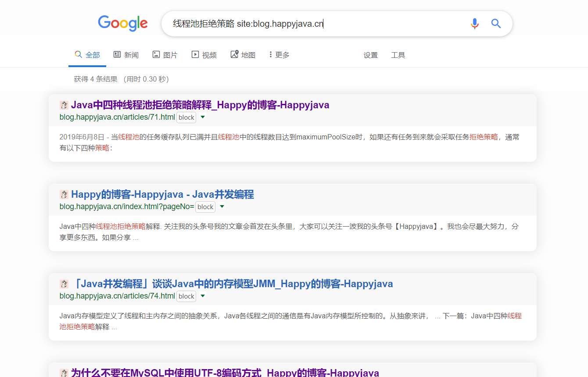
Task: Switch to the 地图 tab
Action: (243, 55)
